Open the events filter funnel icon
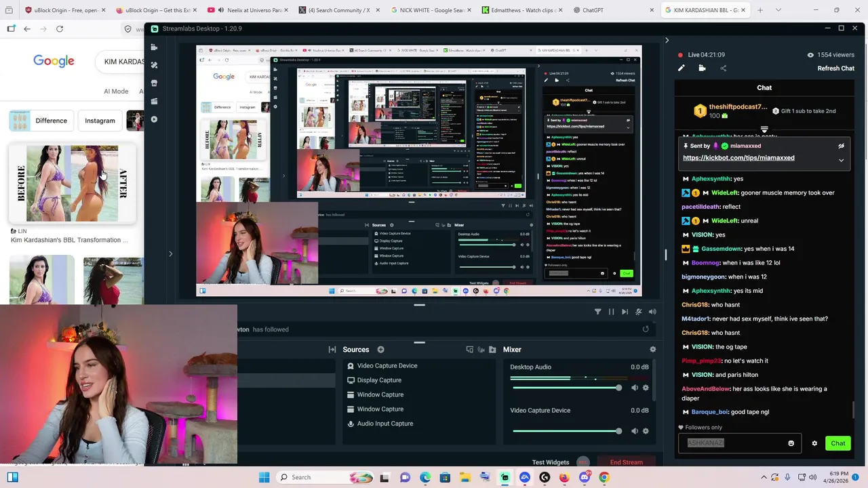Screen dimensions: 868x488 click(x=597, y=312)
